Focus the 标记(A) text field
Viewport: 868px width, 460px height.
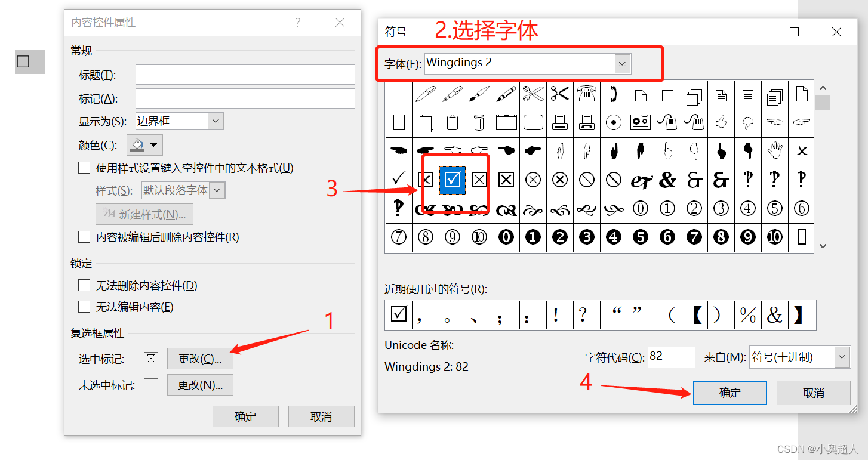point(245,98)
